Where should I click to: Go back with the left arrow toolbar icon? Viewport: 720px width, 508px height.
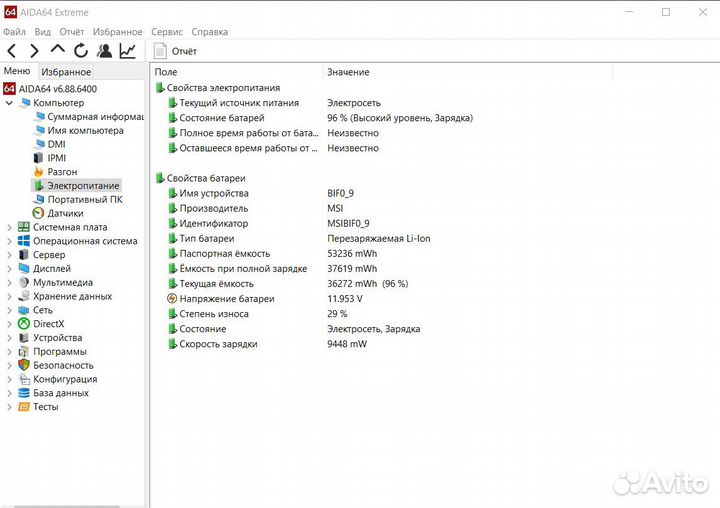(12, 51)
